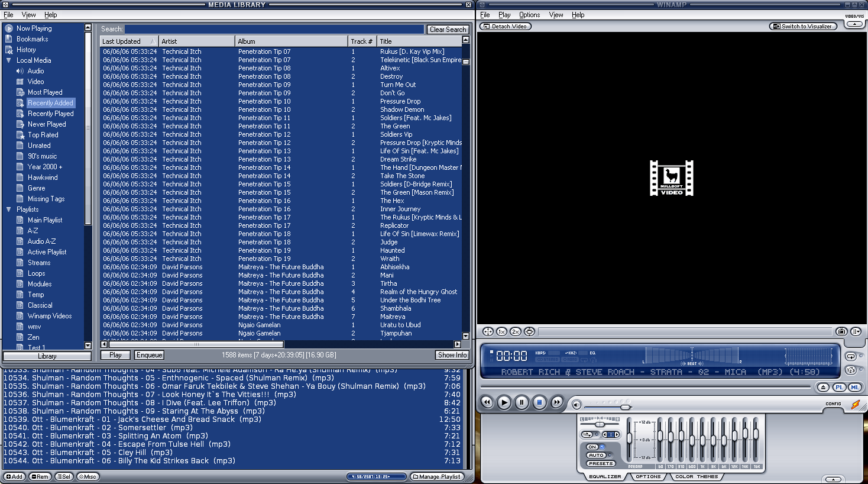Sort by the Track # column header

(362, 41)
